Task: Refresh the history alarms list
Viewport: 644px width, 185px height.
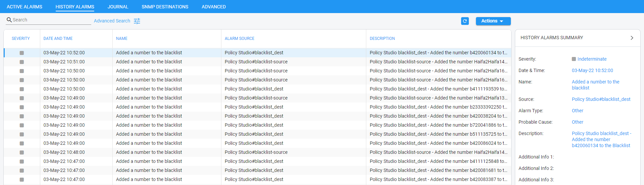Action: point(465,21)
